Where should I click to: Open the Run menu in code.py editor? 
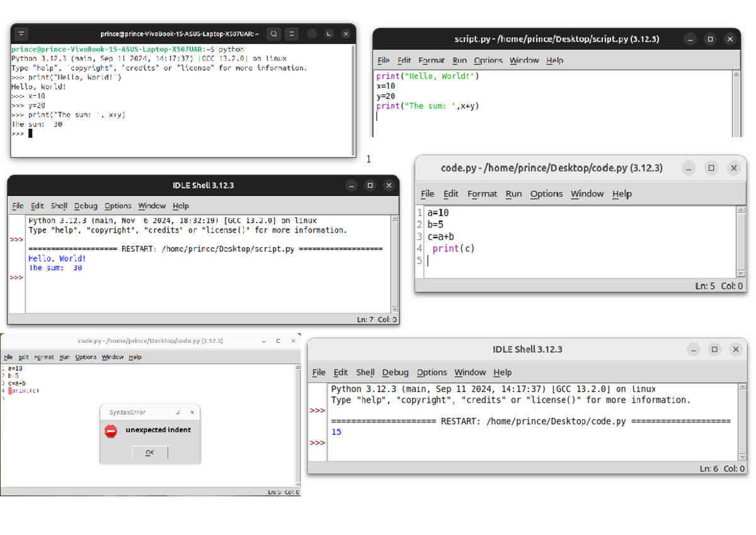pyautogui.click(x=513, y=193)
